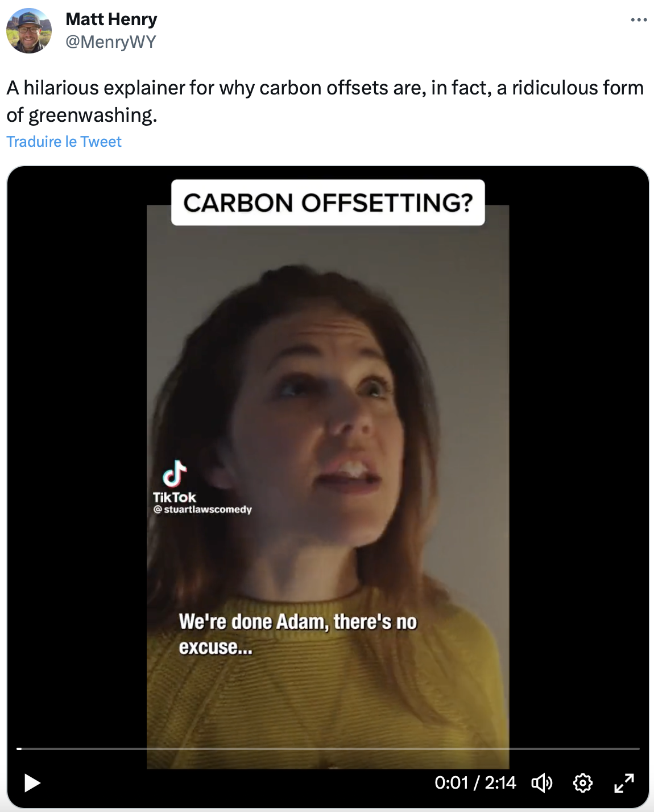654x812 pixels.
Task: Click the CARBON OFFSETTING? caption banner
Action: pos(328,203)
